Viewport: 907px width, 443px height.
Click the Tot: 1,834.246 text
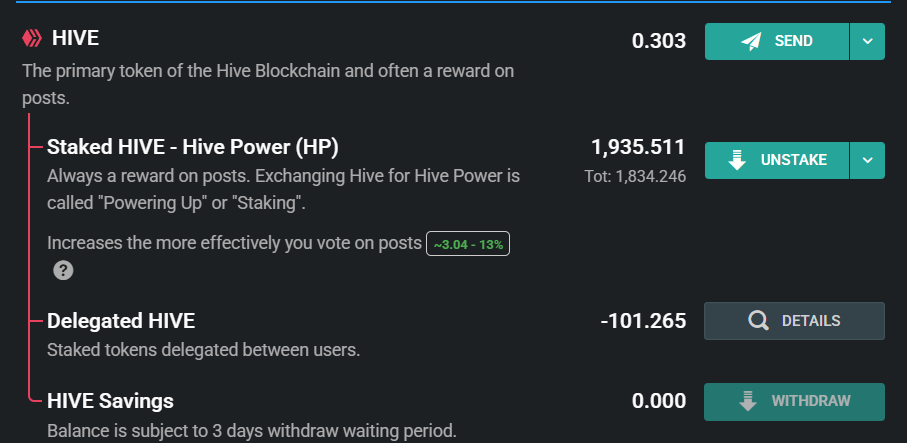point(635,176)
